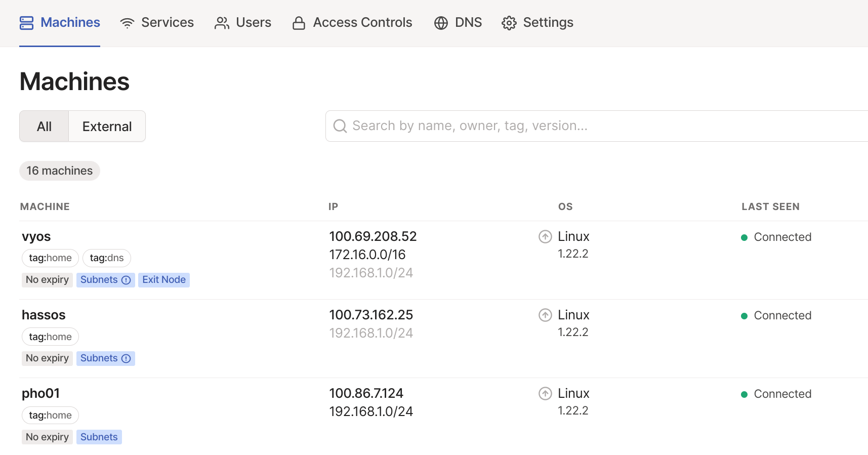This screenshot has height=455, width=868.
Task: Click the tag:home label on pho01
Action: [x=50, y=415]
